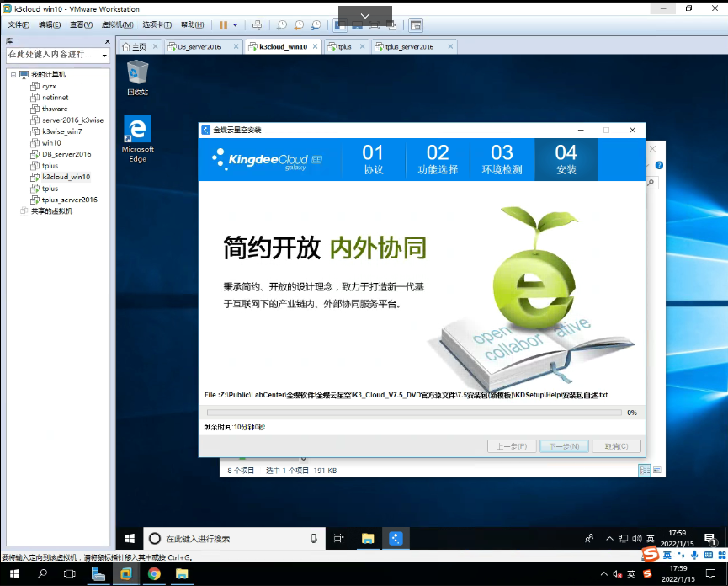Click the 取消(C) button
This screenshot has height=586, width=728.
[617, 446]
